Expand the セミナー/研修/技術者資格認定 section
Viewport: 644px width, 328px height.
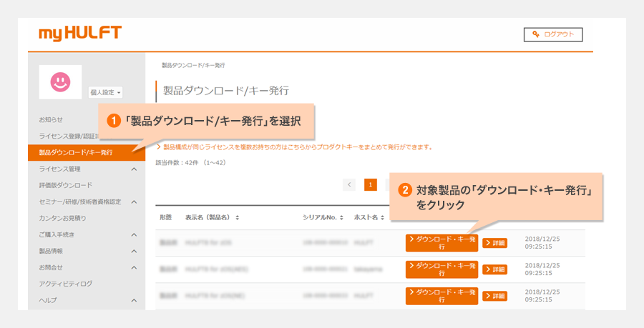point(134,202)
